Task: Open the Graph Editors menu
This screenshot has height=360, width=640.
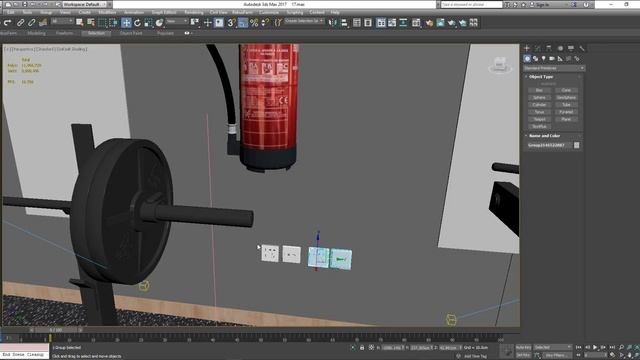Action: (x=164, y=13)
